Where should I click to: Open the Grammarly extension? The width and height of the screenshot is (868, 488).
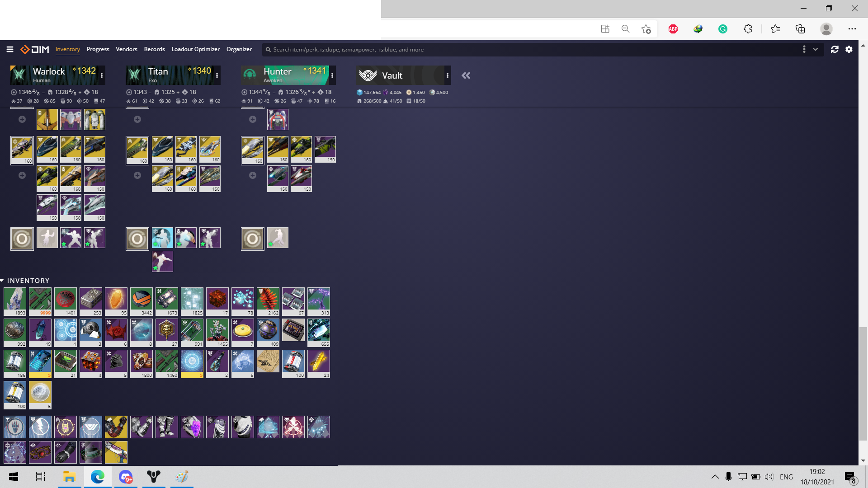coord(723,29)
